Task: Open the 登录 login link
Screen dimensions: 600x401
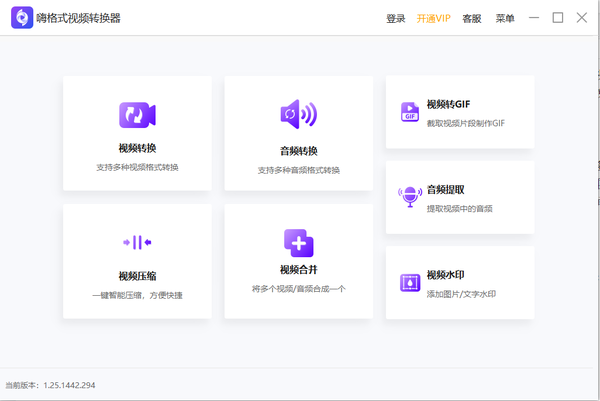Action: click(x=396, y=18)
